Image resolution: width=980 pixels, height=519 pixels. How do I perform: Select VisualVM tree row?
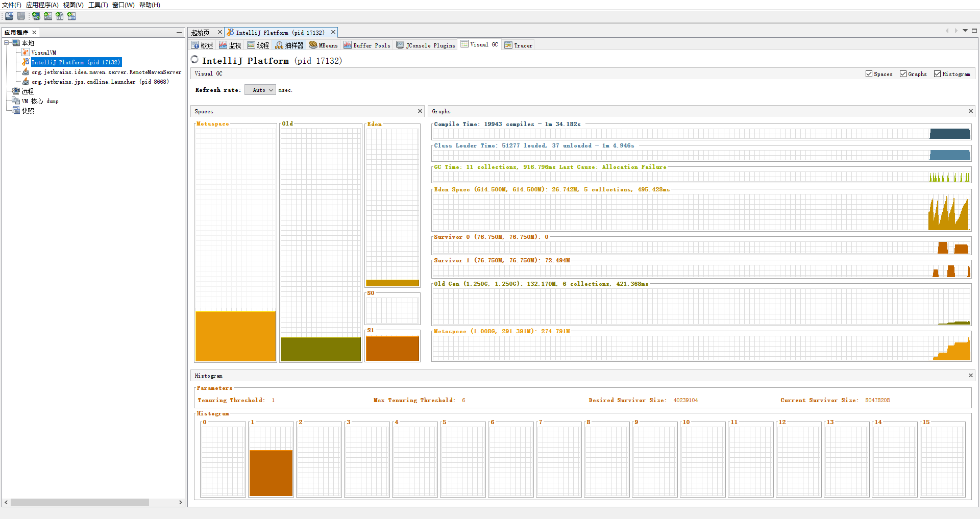click(44, 53)
